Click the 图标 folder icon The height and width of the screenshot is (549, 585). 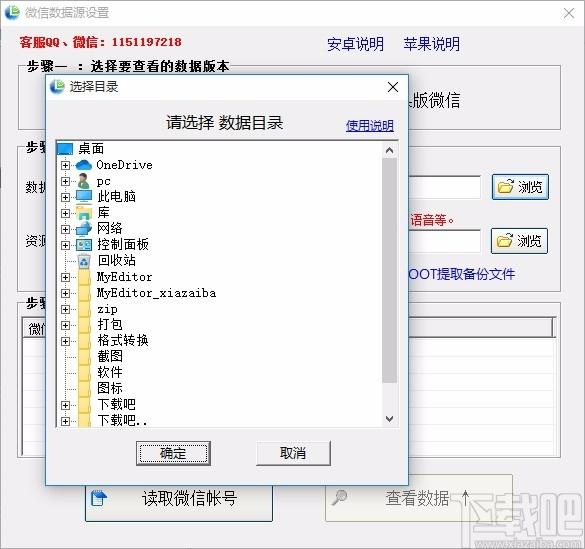click(x=84, y=389)
